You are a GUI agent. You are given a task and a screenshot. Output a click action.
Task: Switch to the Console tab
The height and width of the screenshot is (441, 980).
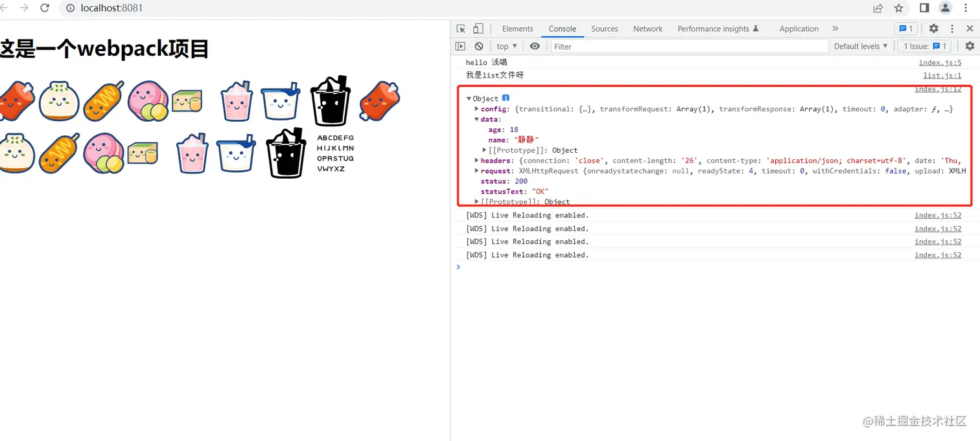pyautogui.click(x=562, y=28)
